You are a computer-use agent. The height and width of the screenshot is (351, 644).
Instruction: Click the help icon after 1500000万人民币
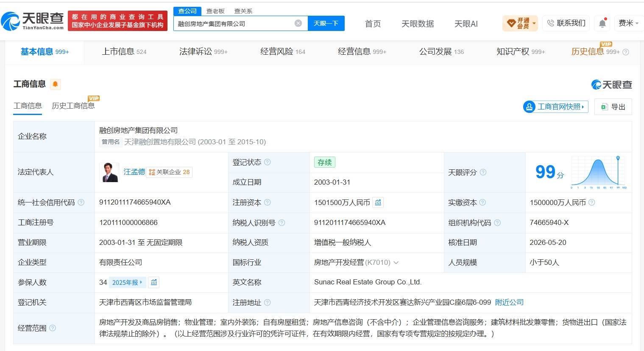pyautogui.click(x=592, y=202)
